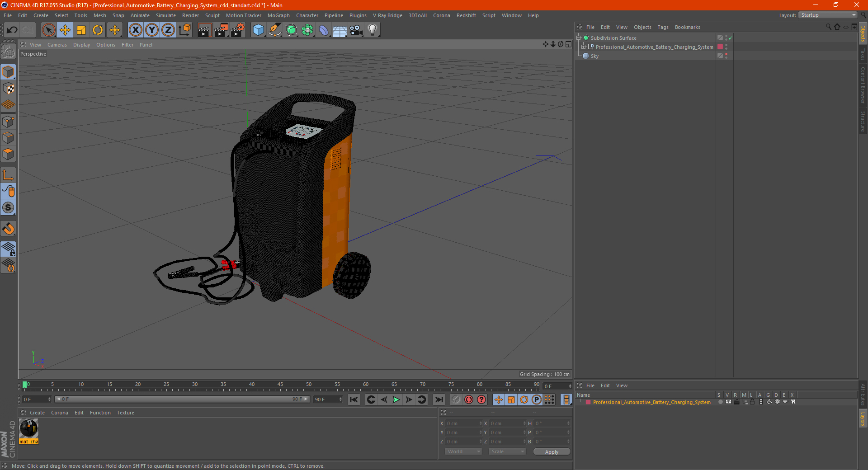The height and width of the screenshot is (470, 868).
Task: Click the Coordinate System icon
Action: point(184,30)
